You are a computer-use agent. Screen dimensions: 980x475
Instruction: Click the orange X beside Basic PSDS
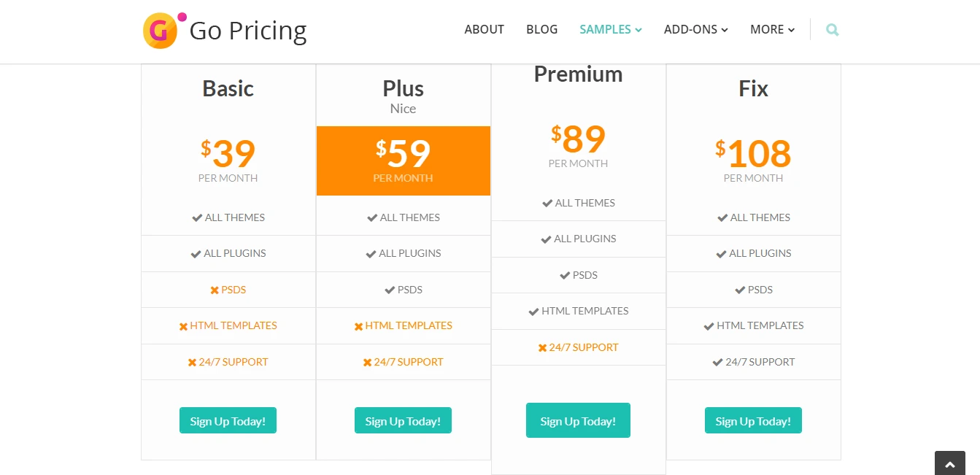[x=215, y=290]
